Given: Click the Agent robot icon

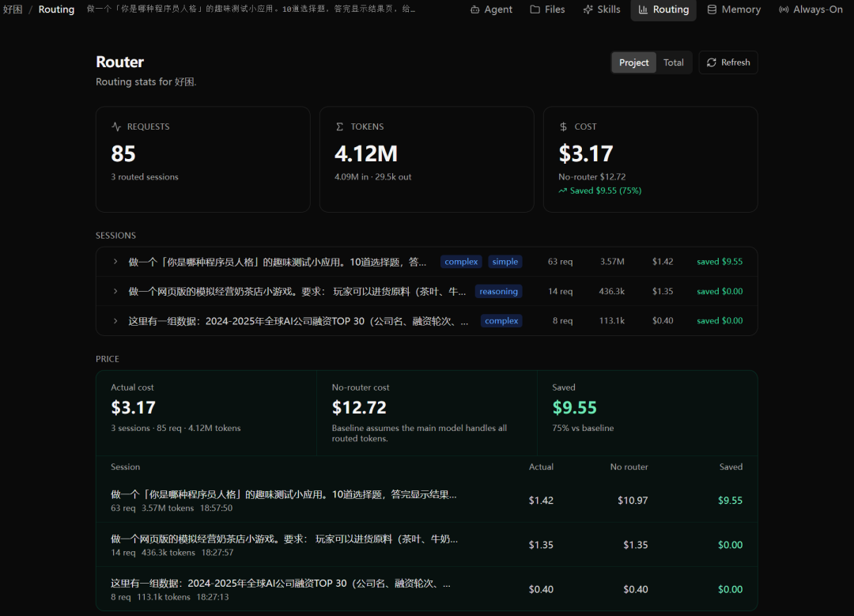Looking at the screenshot, I should [x=475, y=9].
